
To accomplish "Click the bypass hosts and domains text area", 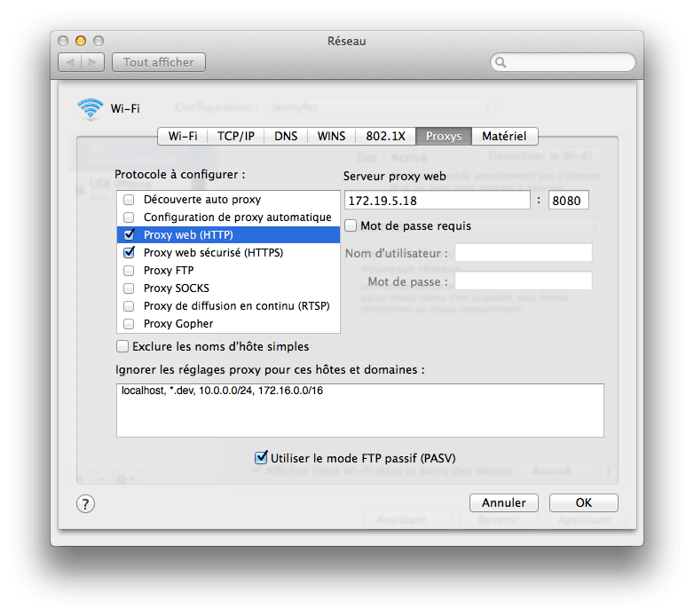I will tap(360, 411).
